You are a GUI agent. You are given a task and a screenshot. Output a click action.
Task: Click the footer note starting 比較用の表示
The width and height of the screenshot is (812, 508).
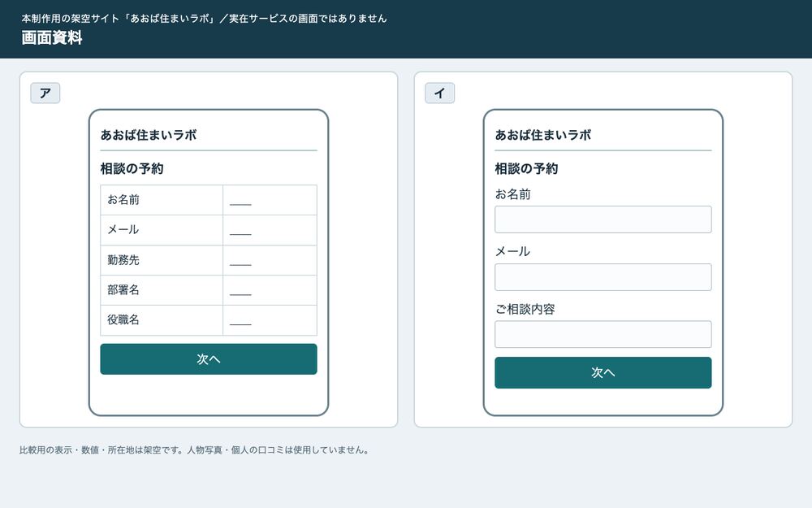click(195, 450)
